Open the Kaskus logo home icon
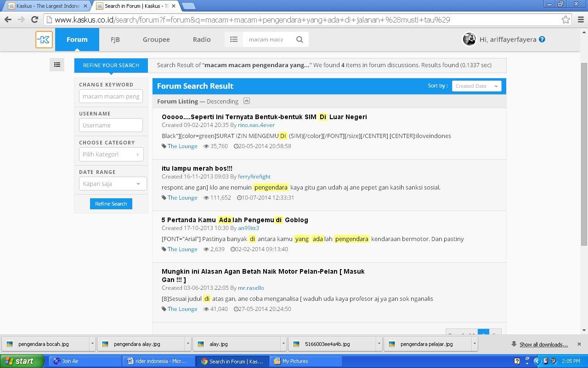This screenshot has height=368, width=588. tap(44, 40)
